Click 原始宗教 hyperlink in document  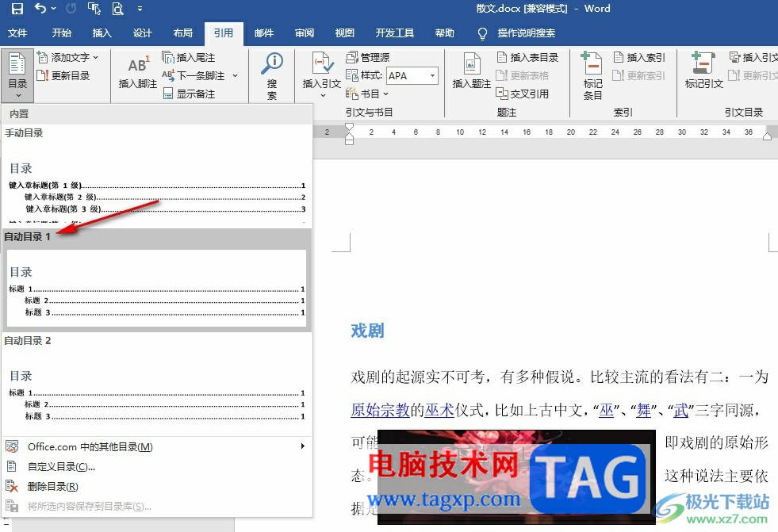click(x=380, y=410)
